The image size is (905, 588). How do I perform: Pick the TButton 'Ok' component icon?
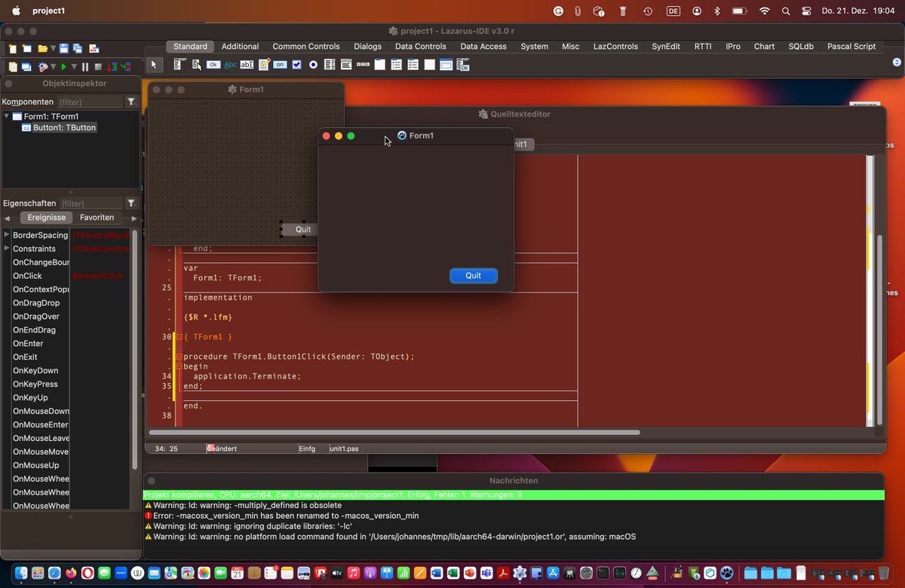tap(213, 65)
